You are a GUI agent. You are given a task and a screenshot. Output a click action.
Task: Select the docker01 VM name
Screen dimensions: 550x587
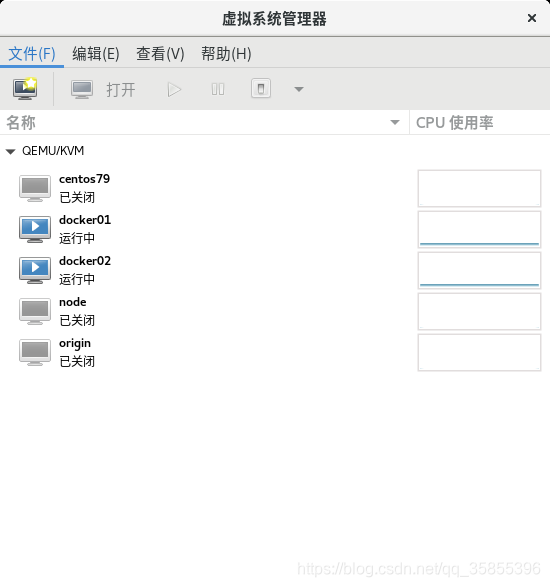pos(85,220)
